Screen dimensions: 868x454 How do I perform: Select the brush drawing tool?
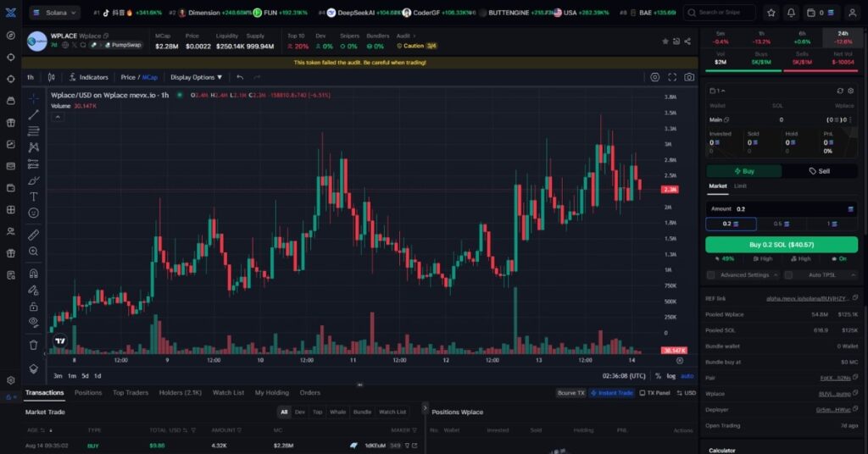tap(34, 180)
